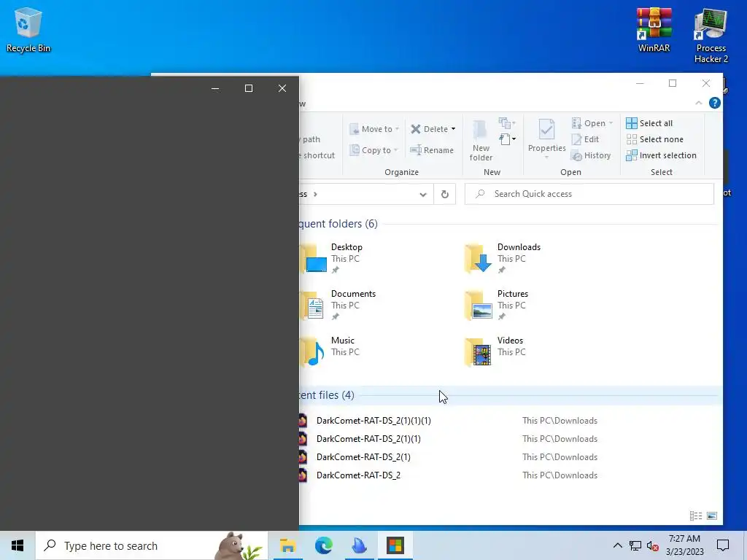Open the clock showing 7:27 AM
This screenshot has height=560, width=747.
click(x=684, y=545)
